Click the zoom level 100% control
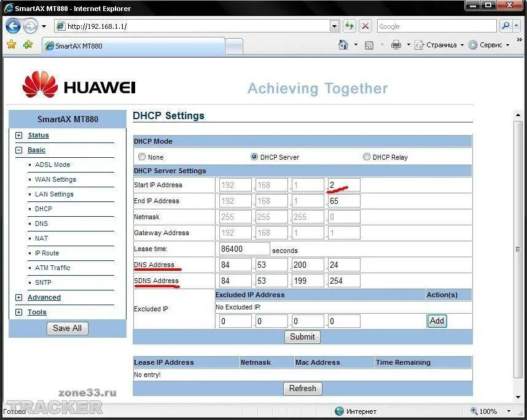This screenshot has height=420, width=527. [484, 411]
